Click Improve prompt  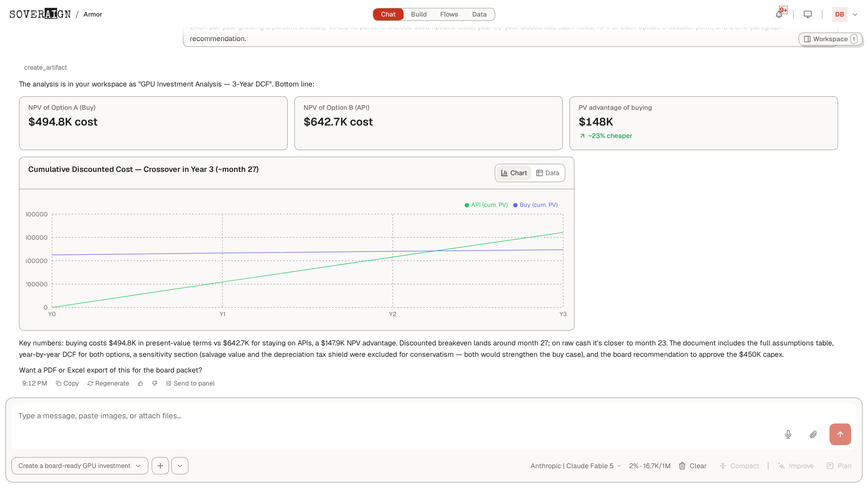[796, 466]
